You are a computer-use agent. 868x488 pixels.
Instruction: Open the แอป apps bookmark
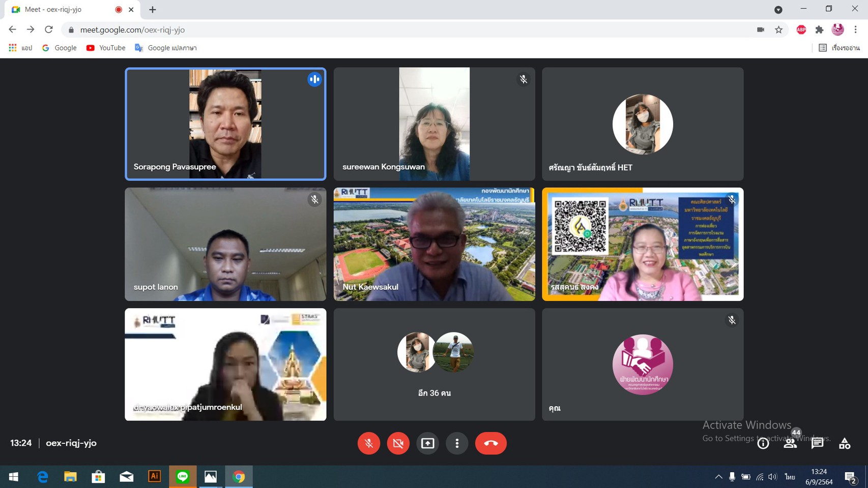[x=21, y=48]
